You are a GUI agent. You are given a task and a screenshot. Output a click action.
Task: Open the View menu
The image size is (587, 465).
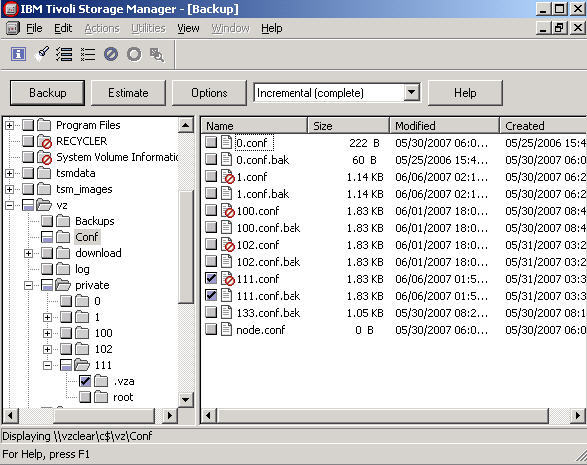click(x=188, y=28)
